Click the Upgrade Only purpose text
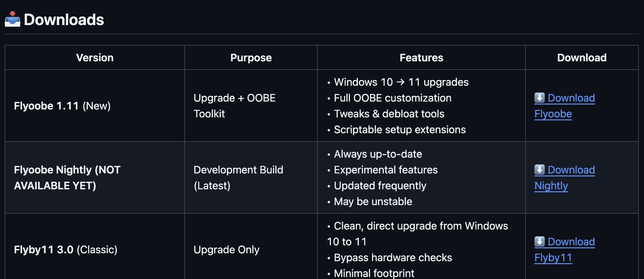644x279 pixels. tap(226, 249)
